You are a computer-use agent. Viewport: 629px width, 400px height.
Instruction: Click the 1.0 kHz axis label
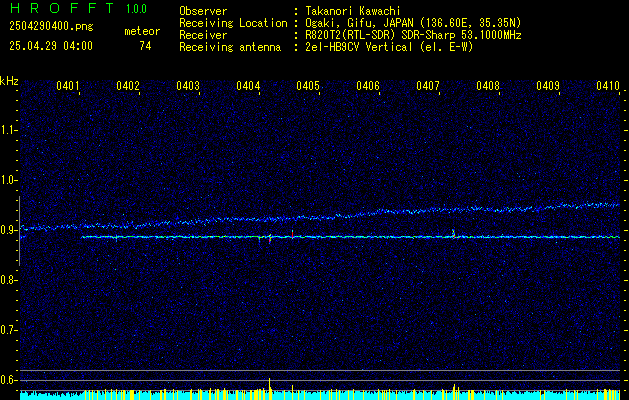[x=8, y=180]
